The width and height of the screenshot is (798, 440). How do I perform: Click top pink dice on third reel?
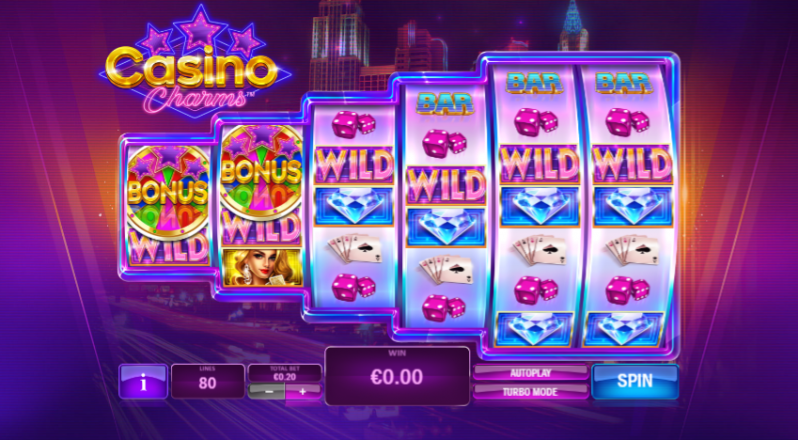point(354,124)
